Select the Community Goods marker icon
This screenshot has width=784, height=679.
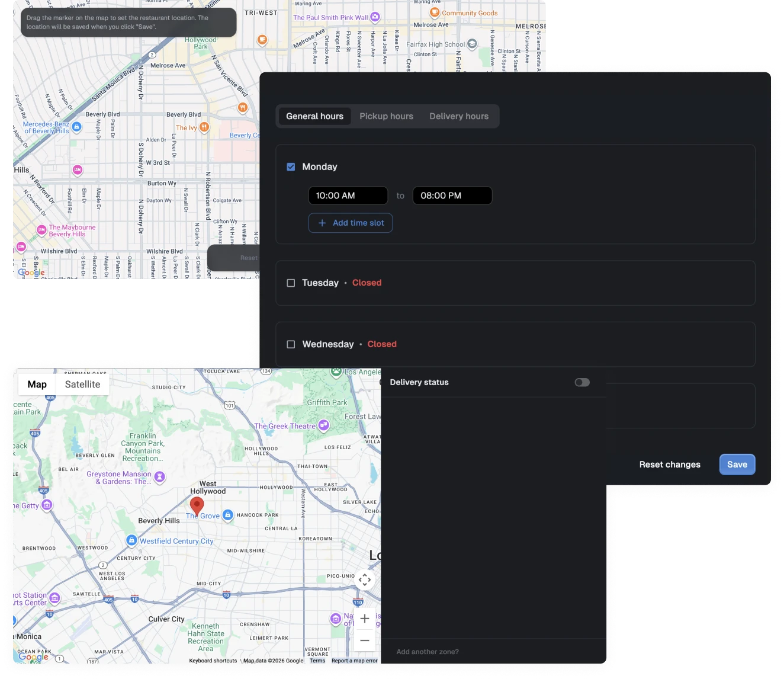435,12
